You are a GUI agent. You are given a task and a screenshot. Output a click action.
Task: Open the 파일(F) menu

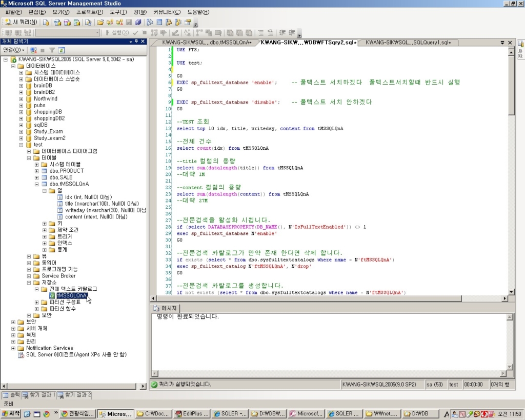click(x=13, y=12)
